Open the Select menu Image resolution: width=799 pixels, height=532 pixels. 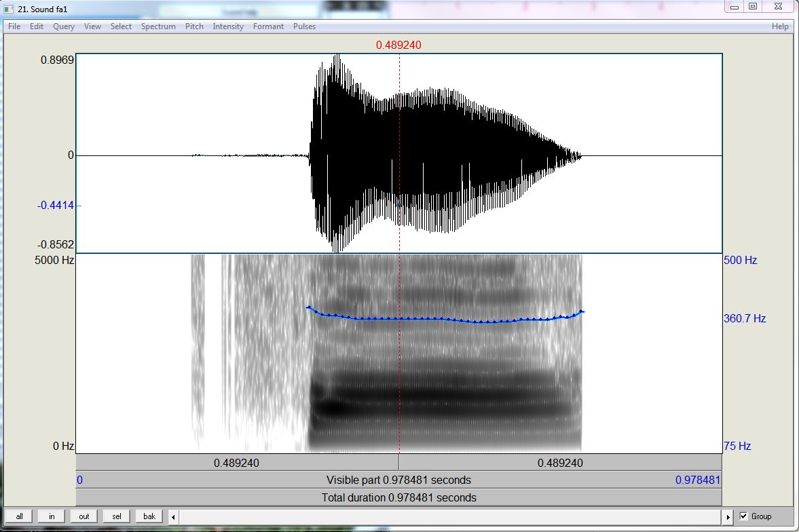(121, 26)
